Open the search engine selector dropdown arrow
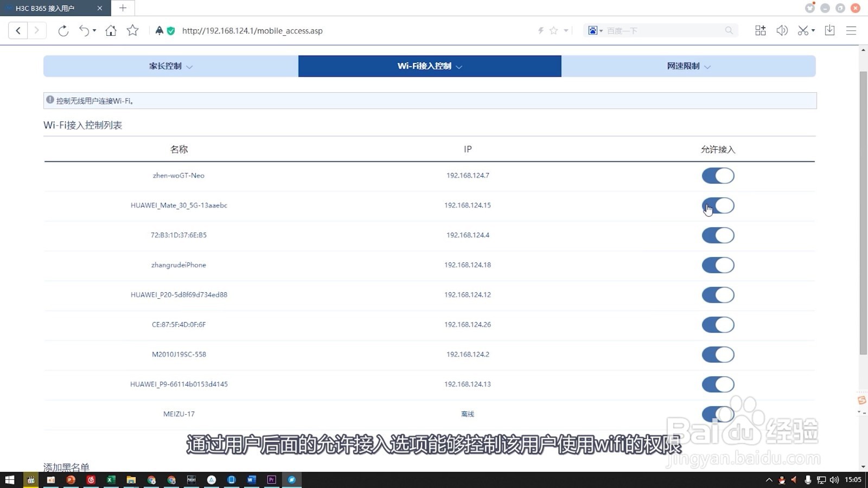The height and width of the screenshot is (488, 868). click(601, 31)
